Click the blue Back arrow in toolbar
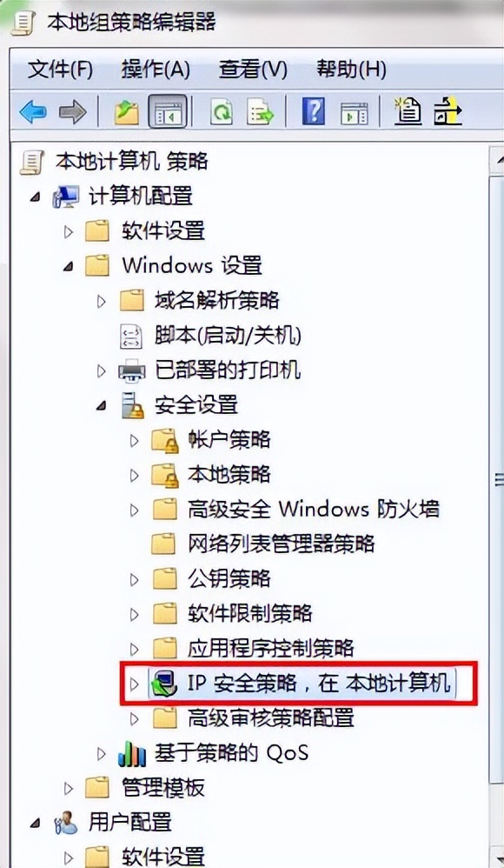The height and width of the screenshot is (868, 504). click(33, 112)
